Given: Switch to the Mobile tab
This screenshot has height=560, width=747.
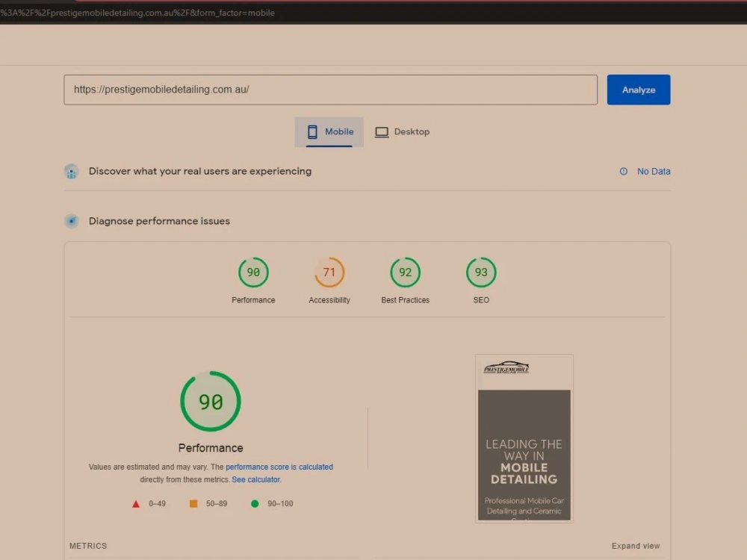Looking at the screenshot, I should pyautogui.click(x=329, y=132).
